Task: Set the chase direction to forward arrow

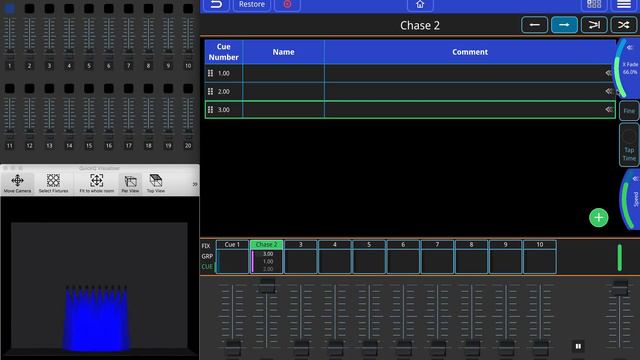Action: tap(564, 25)
